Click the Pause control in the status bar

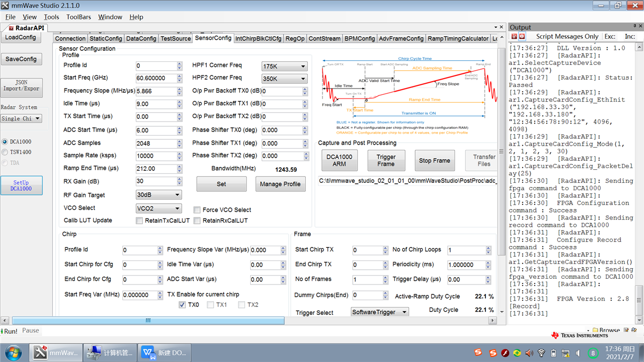[30, 331]
